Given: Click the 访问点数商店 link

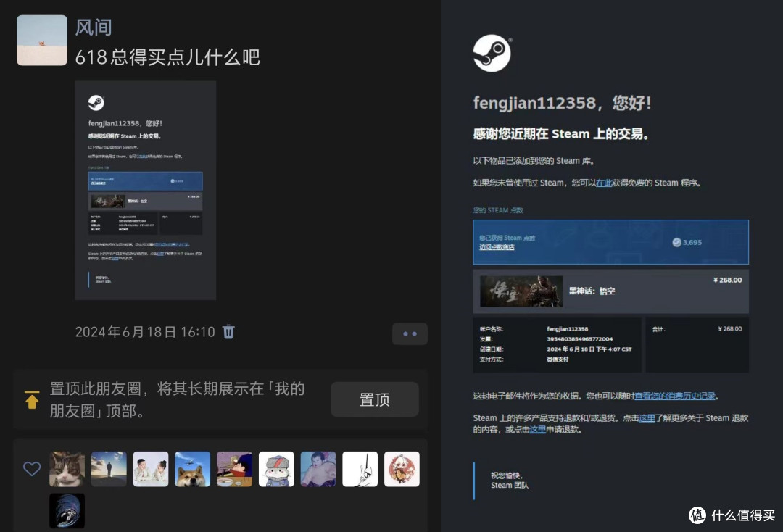Looking at the screenshot, I should 497,247.
